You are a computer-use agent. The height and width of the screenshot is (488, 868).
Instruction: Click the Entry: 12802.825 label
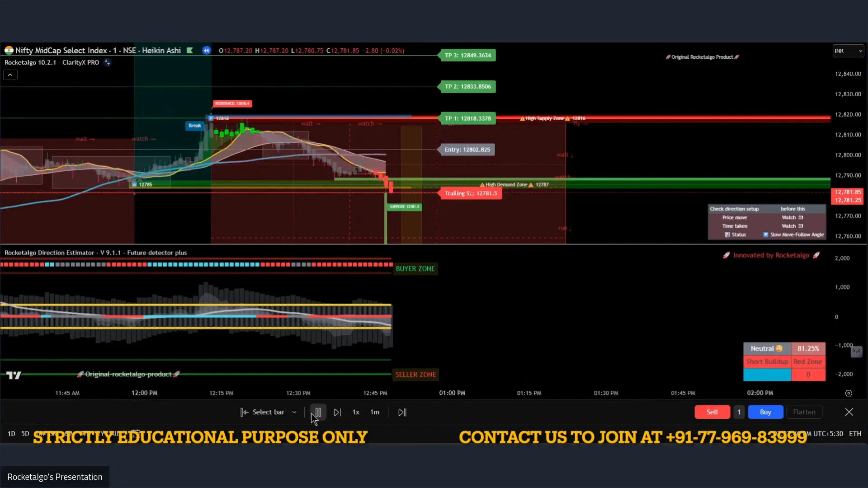pyautogui.click(x=467, y=150)
